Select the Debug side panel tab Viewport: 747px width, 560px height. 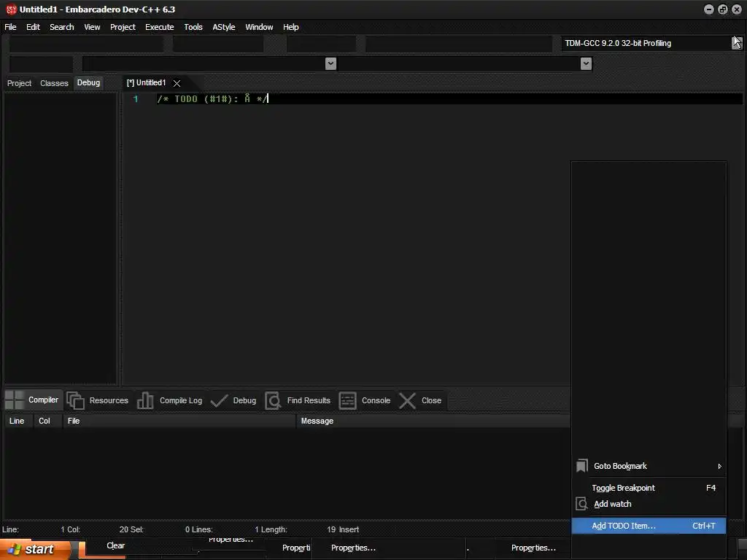tap(88, 83)
